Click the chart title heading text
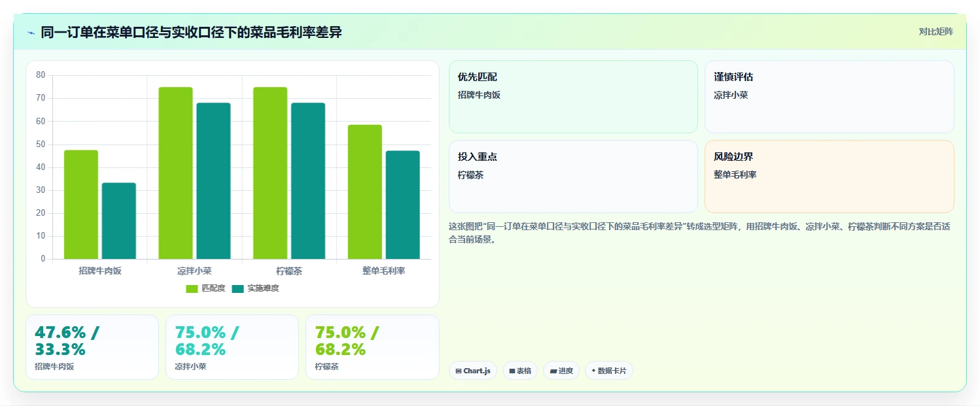Screen dimensions: 980x406 191,32
